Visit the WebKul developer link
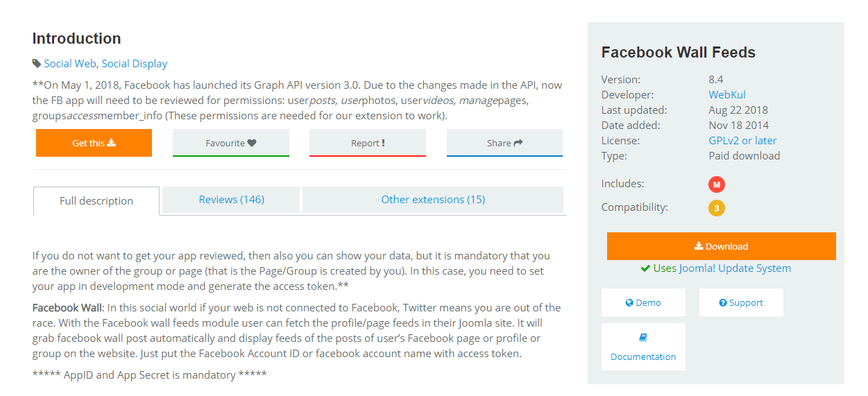 tap(727, 94)
